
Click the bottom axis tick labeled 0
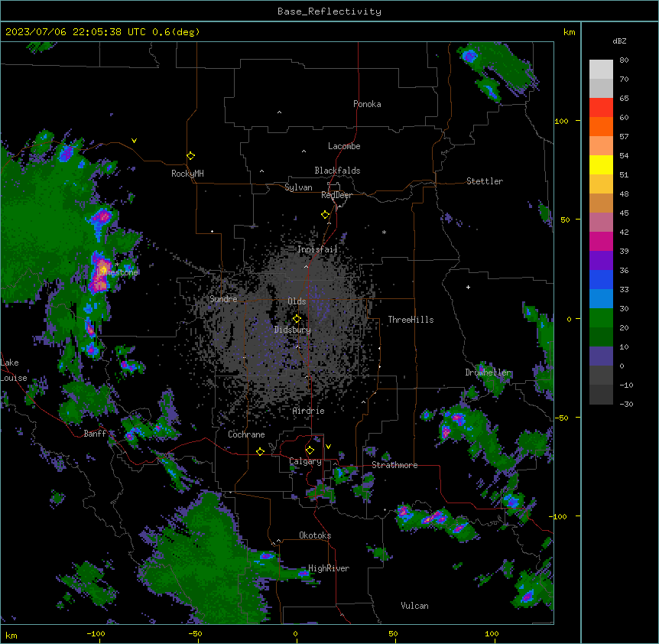point(295,633)
